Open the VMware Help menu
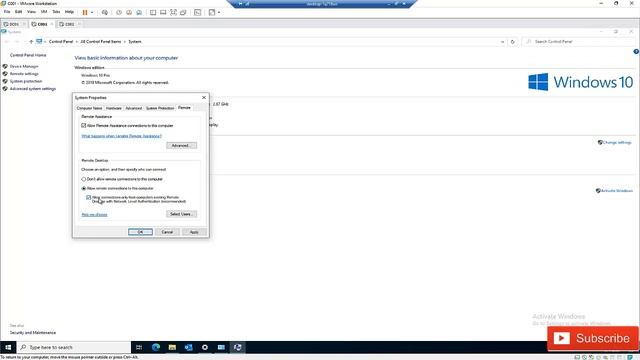 (69, 12)
